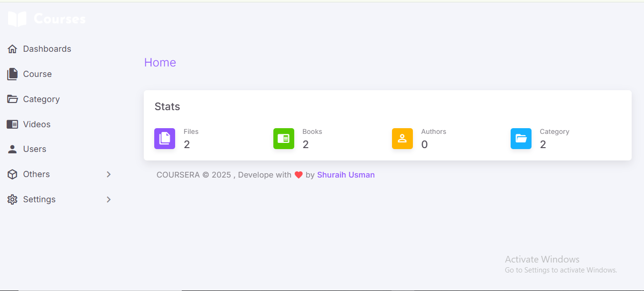Click the Home page heading
This screenshot has width=644, height=291.
160,63
